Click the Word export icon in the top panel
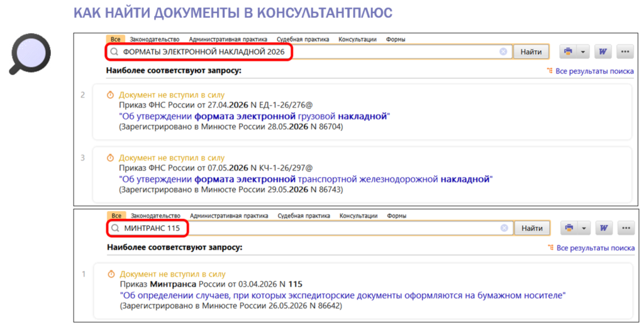 [602, 52]
